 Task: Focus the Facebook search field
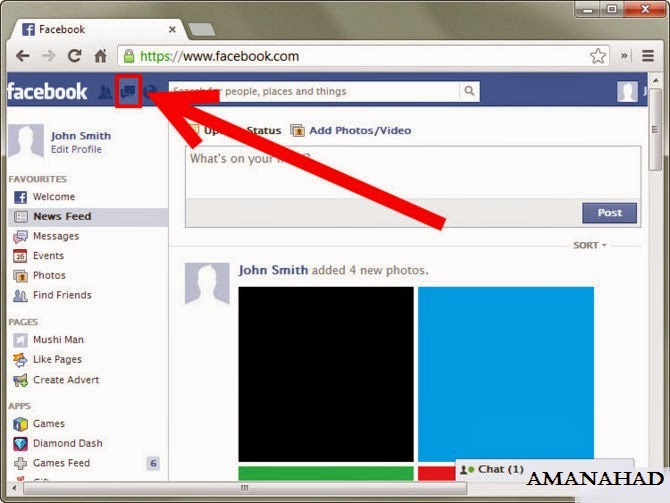tap(314, 91)
